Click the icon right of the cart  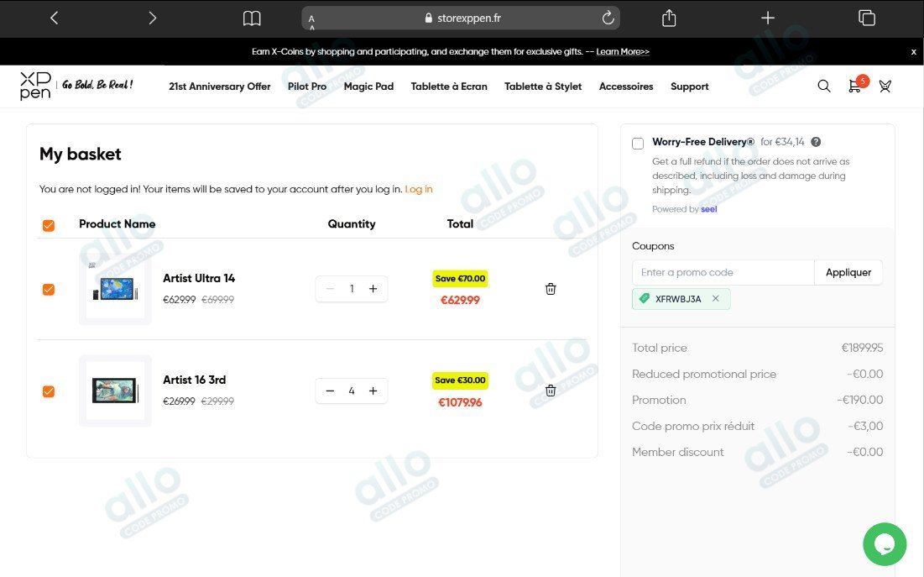click(885, 87)
